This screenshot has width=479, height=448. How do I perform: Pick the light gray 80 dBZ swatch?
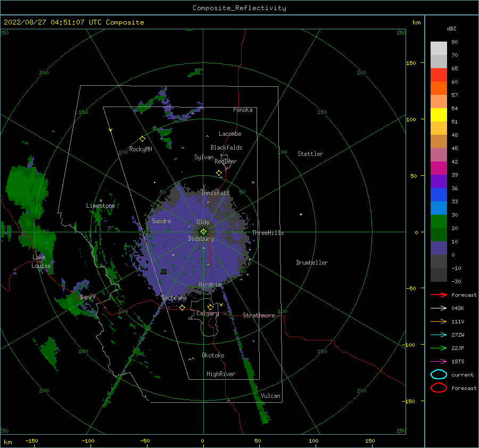(x=439, y=48)
